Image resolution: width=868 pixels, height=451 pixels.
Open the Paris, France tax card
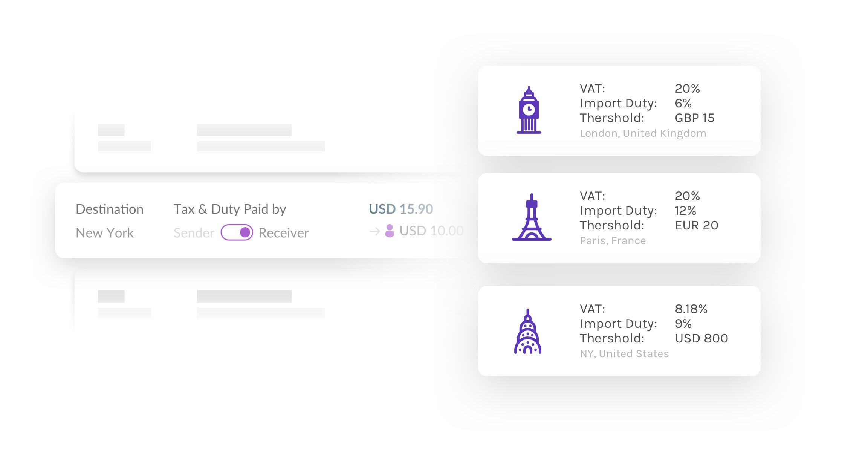619,218
